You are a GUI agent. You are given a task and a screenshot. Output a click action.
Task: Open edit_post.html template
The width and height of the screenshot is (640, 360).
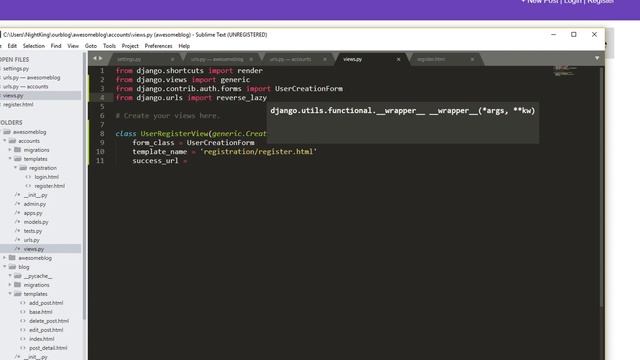[46, 330]
